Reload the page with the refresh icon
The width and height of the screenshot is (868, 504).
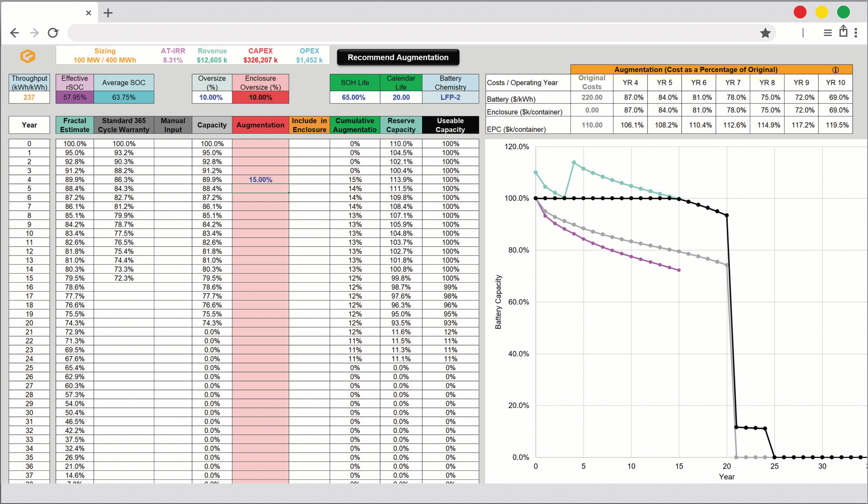pyautogui.click(x=53, y=32)
